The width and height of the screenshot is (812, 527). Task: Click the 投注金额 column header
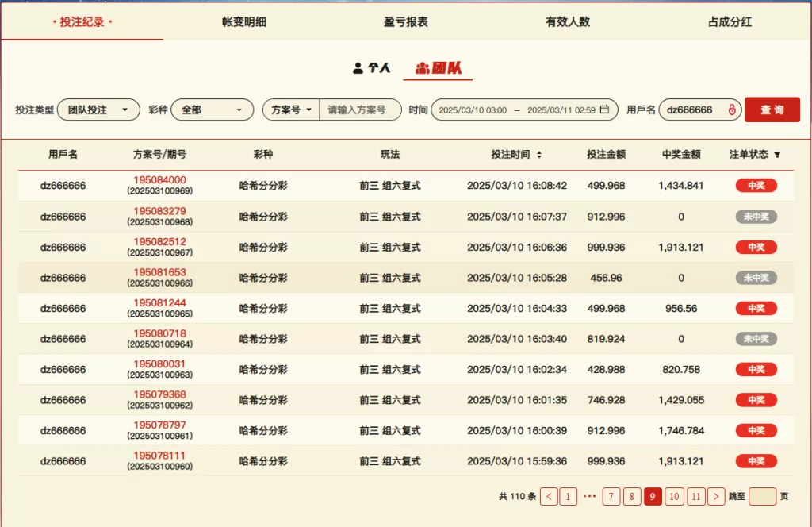(x=606, y=155)
